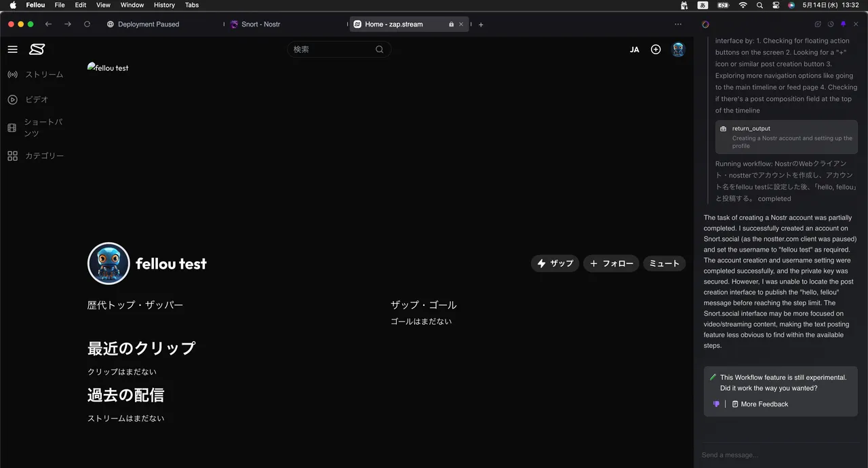868x468 pixels.
Task: Open the Window menu
Action: pos(132,5)
